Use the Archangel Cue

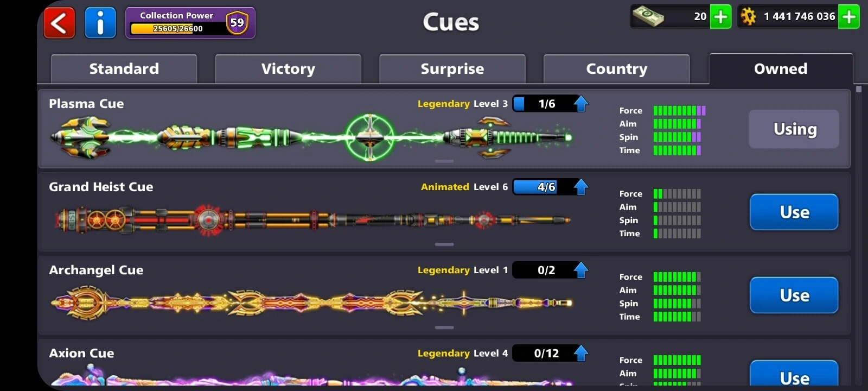794,295
